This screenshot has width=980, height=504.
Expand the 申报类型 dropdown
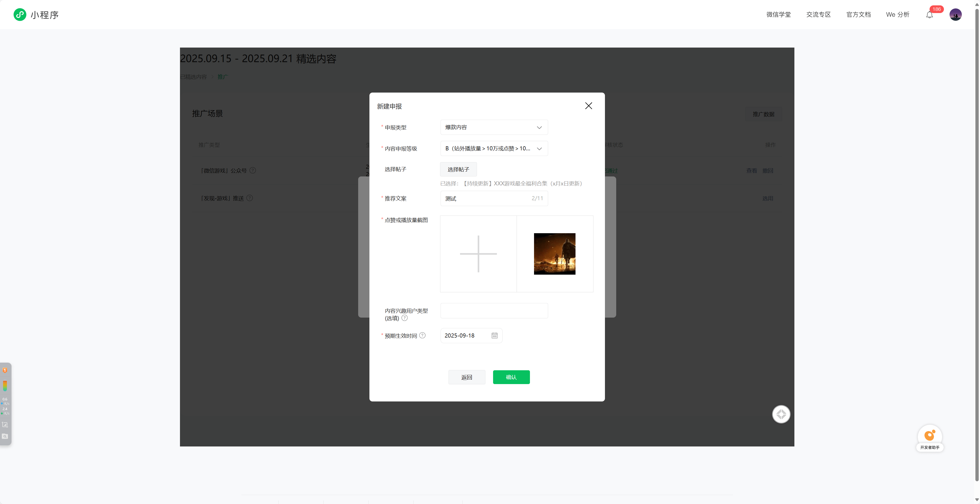pyautogui.click(x=494, y=127)
